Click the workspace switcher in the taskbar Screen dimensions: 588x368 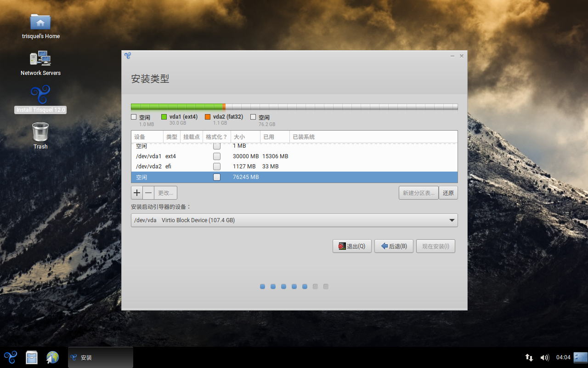[x=581, y=357]
